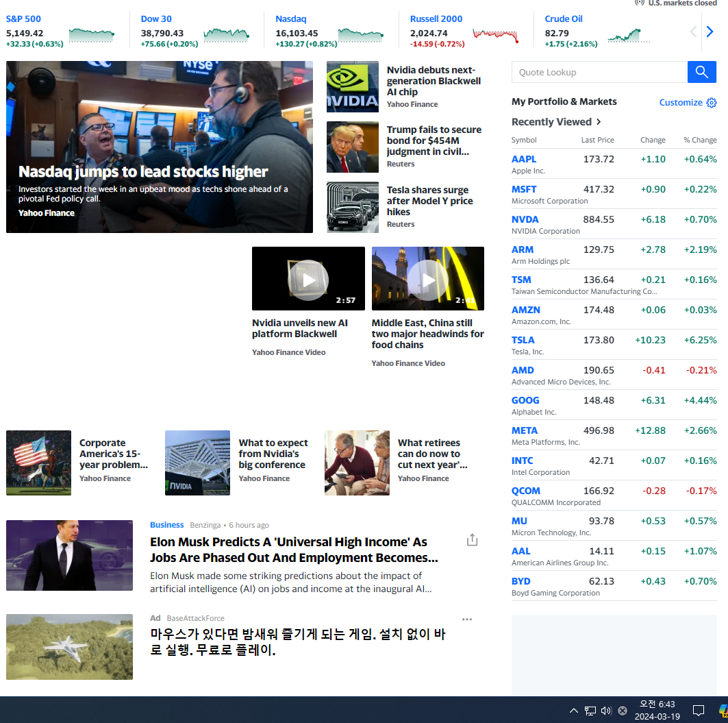Click the S&P 500 sparkline chart
The image size is (728, 723).
(x=92, y=36)
